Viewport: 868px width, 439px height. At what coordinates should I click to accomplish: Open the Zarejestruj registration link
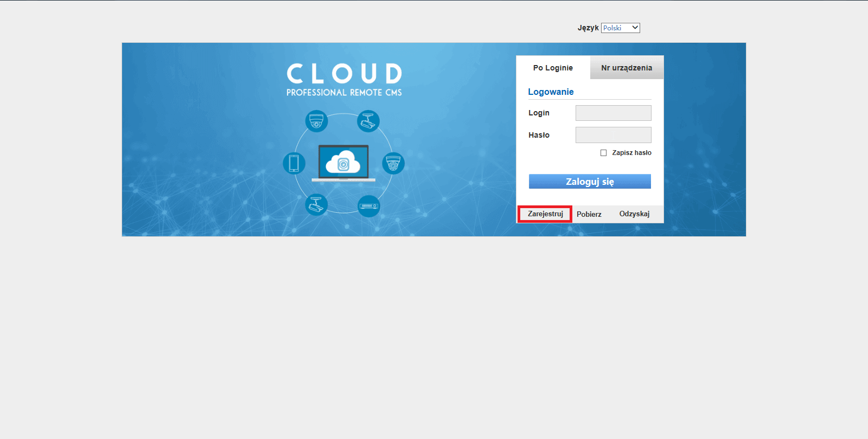click(x=545, y=214)
